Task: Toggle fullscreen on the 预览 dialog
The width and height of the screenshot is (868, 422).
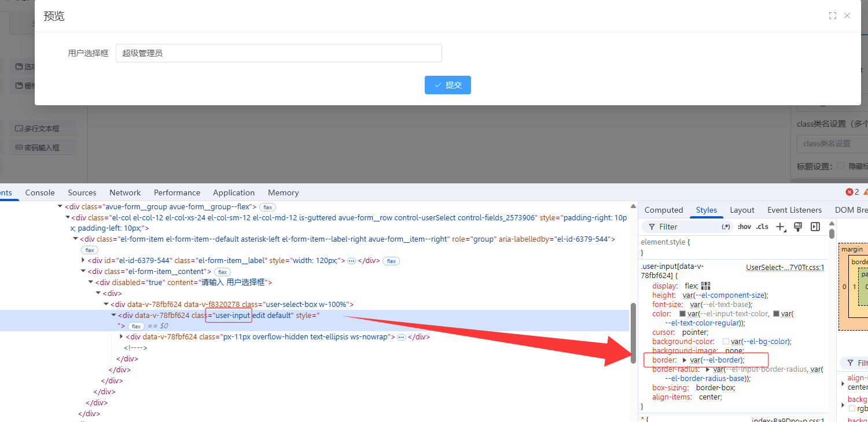Action: pyautogui.click(x=833, y=16)
